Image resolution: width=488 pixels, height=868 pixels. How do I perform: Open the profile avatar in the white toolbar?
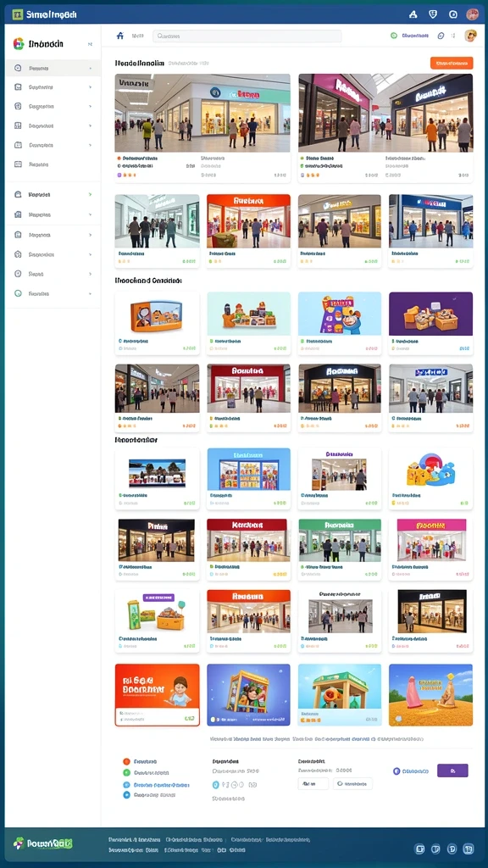(471, 36)
